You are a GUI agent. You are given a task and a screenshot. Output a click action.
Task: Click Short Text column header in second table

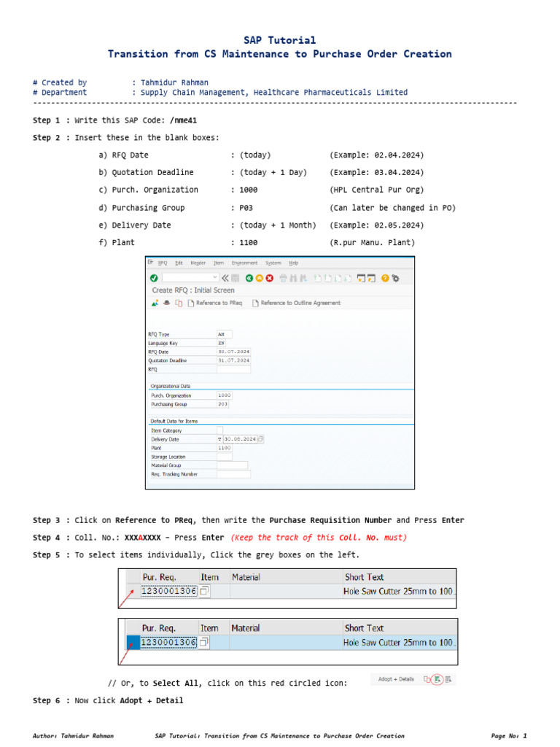[x=365, y=628]
